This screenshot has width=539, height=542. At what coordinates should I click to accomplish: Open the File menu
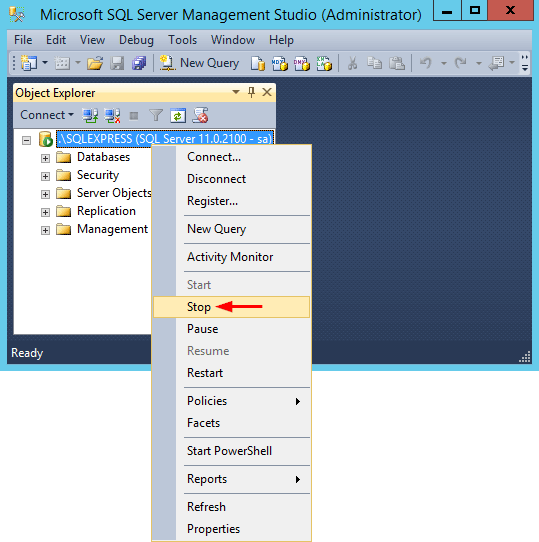click(23, 40)
